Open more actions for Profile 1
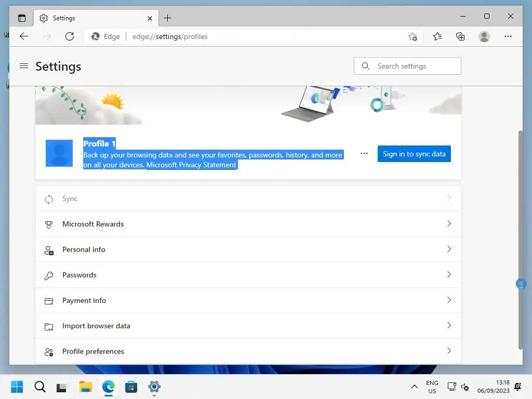The image size is (532, 399). (364, 153)
